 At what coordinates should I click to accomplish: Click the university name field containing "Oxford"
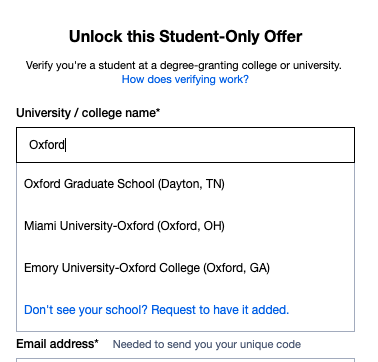185,145
